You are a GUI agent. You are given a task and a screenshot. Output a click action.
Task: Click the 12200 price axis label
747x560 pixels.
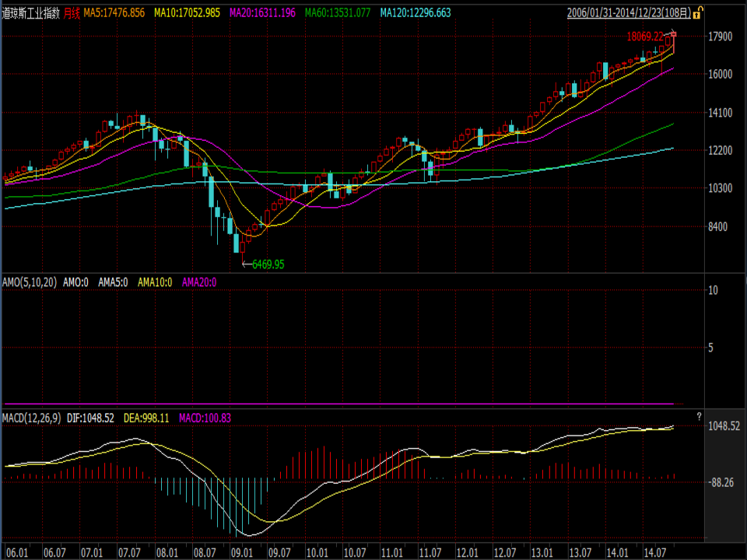(x=721, y=150)
